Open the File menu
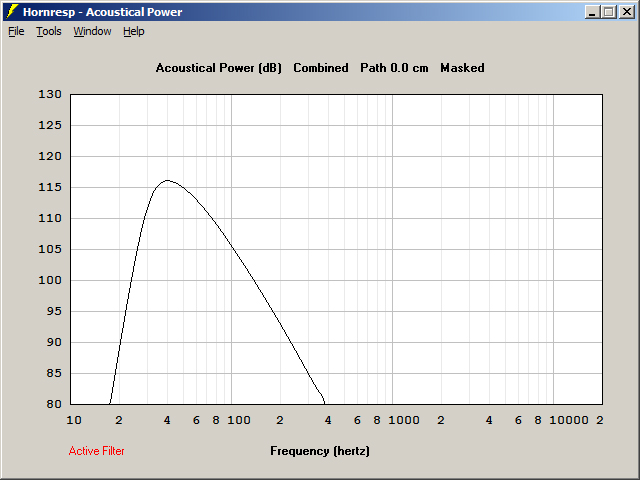The image size is (640, 480). (16, 31)
